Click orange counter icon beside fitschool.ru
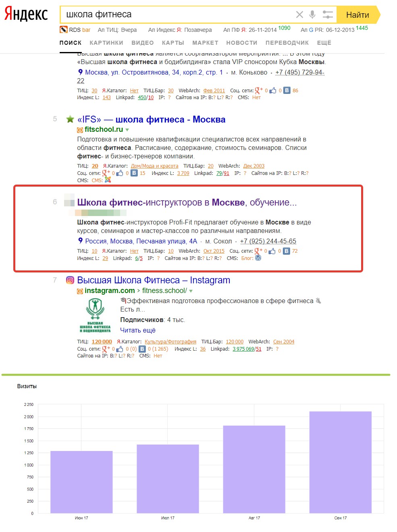The image size is (397, 532). click(x=80, y=130)
